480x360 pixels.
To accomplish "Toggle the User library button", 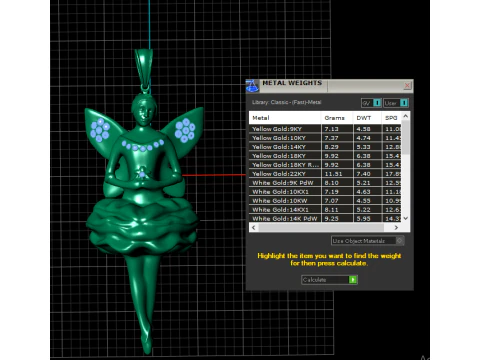I will [396, 103].
